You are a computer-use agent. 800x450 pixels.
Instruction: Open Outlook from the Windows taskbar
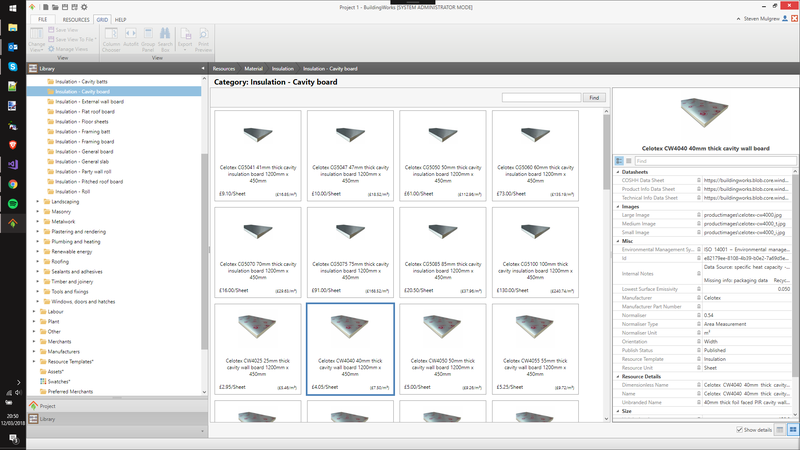click(x=13, y=47)
